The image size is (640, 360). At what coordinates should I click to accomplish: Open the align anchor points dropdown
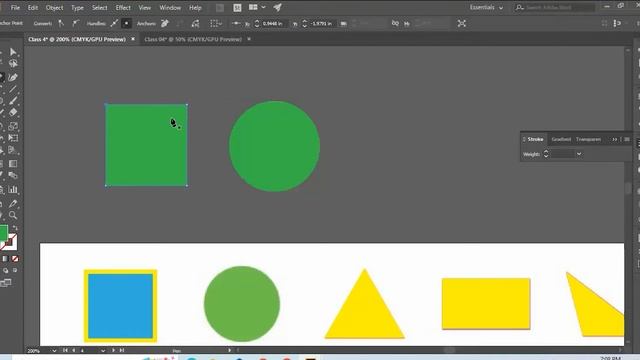tap(216, 24)
